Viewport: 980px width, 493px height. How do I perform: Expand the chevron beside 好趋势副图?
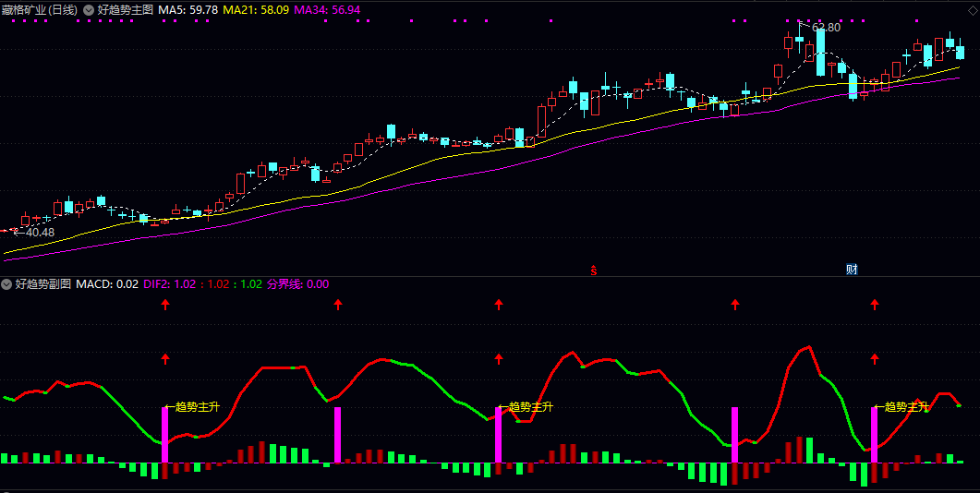pyautogui.click(x=6, y=284)
